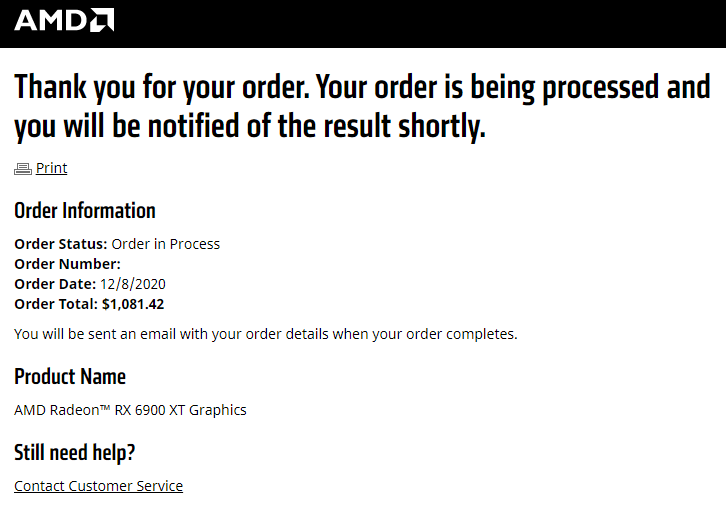This screenshot has height=507, width=726.
Task: Click the 'Order Total:' label
Action: 56,304
